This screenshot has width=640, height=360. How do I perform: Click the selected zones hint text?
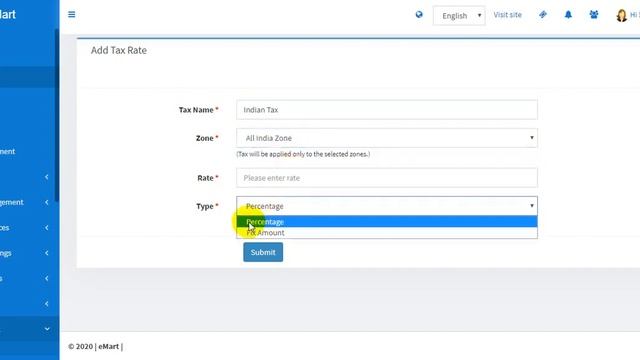[x=303, y=154]
